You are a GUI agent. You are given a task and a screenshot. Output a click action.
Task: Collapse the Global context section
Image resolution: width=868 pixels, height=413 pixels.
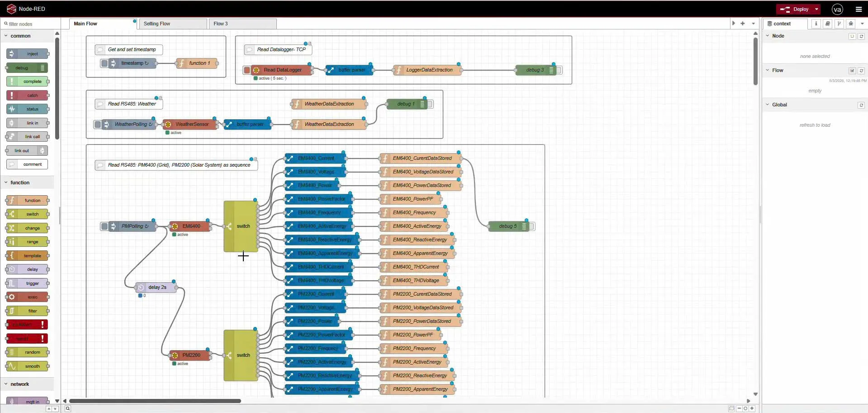768,105
